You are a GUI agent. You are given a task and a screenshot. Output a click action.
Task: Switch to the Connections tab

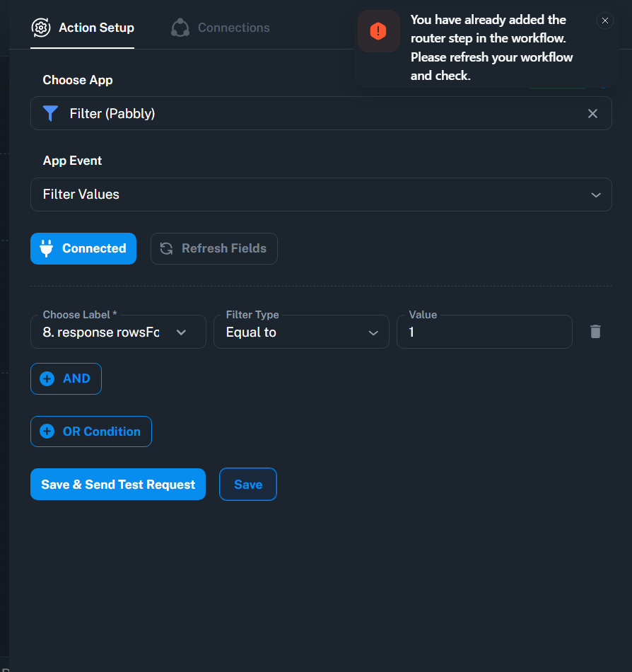pos(233,28)
